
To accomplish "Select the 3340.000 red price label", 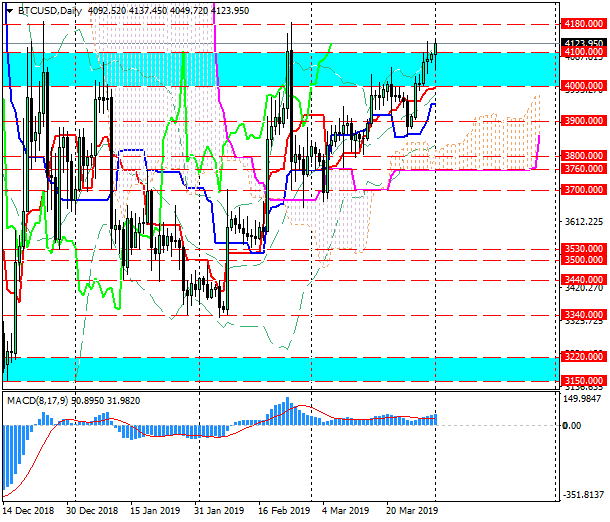I will tap(581, 315).
